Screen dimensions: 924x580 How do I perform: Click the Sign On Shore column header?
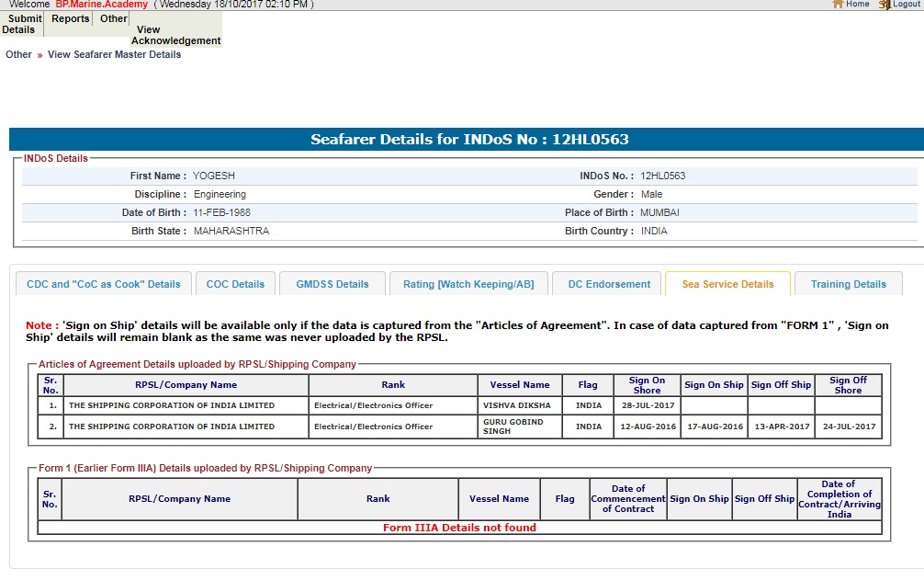click(647, 385)
